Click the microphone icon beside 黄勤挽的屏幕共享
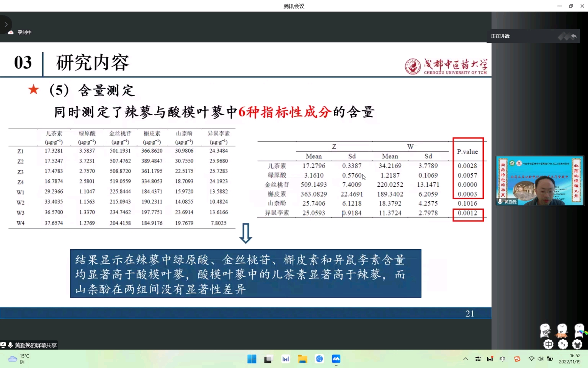 click(x=10, y=345)
